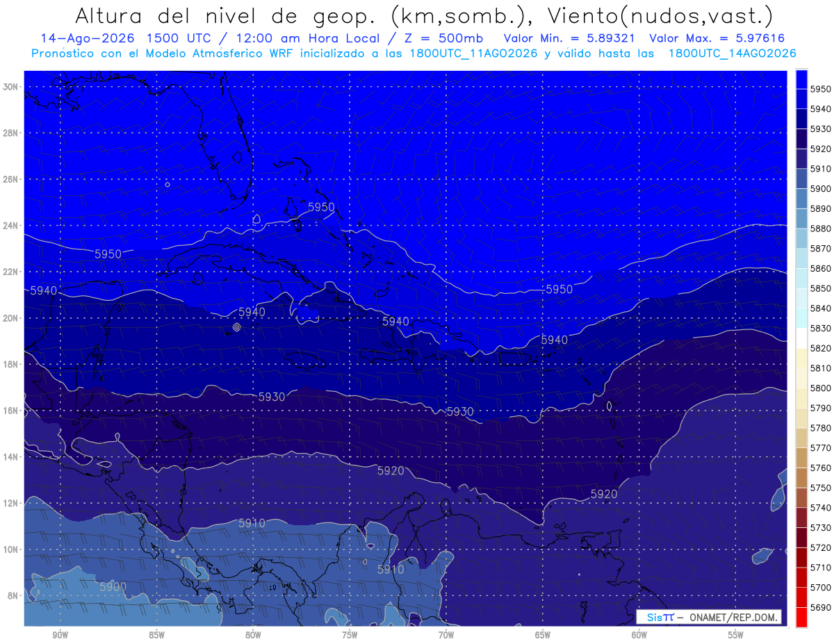The image size is (834, 644).
Task: Click the 5950 label on the color bar
Action: (x=821, y=90)
